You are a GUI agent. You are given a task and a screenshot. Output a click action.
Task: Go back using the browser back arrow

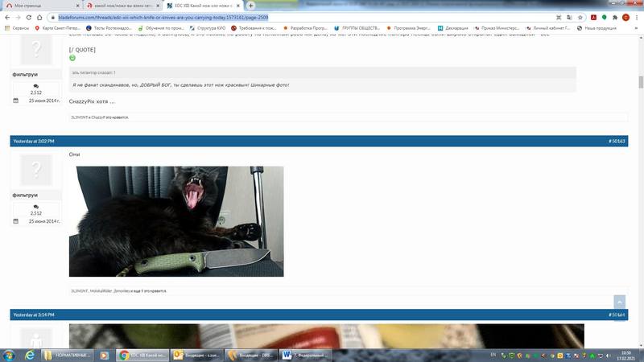pyautogui.click(x=7, y=18)
